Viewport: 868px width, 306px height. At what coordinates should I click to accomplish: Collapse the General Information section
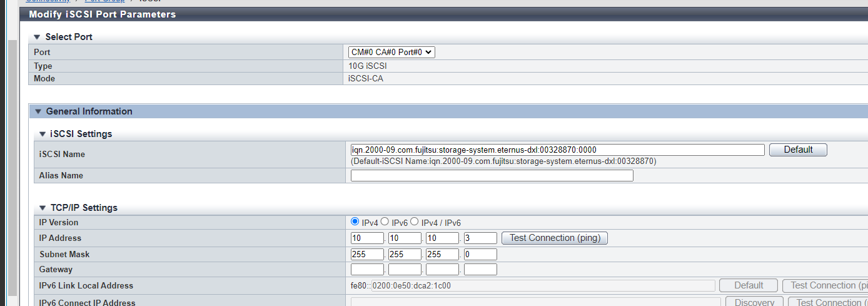[38, 111]
